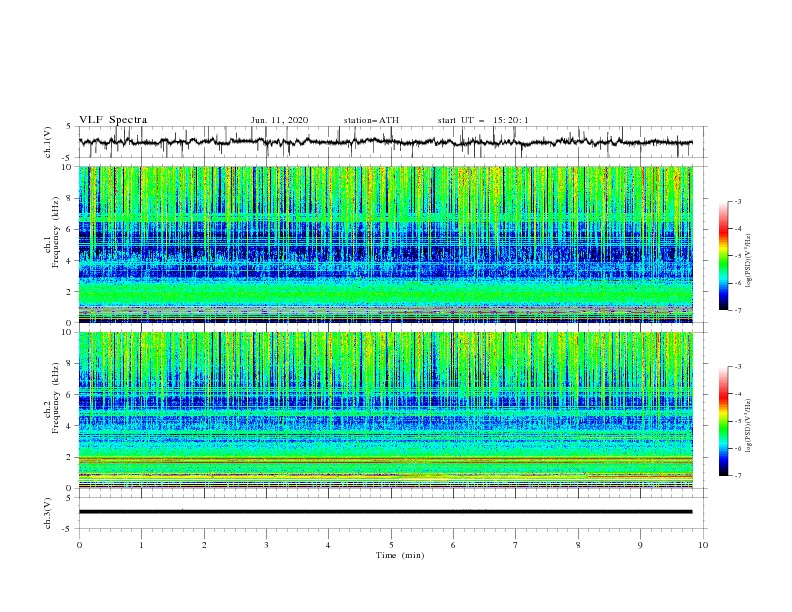Screen dimensions: 792x612
Task: Click the "10" kHz tick of ch.1 spectrogram
Action: click(x=68, y=167)
